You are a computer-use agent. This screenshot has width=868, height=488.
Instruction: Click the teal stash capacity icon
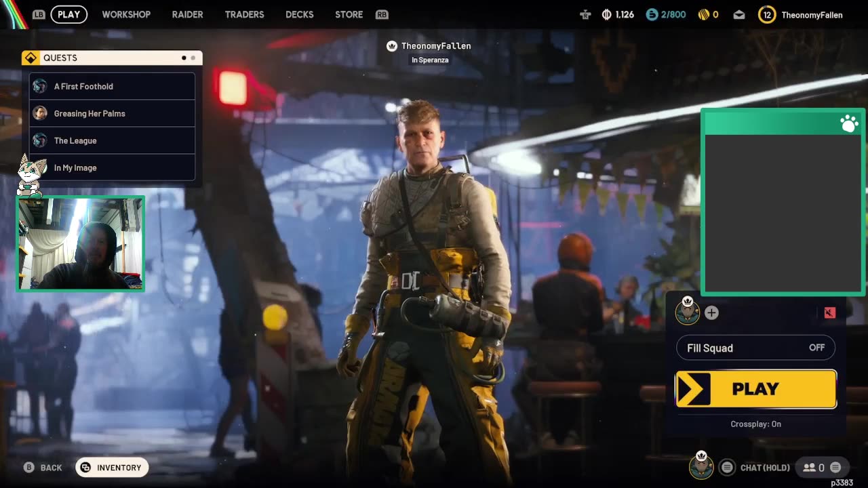(x=652, y=14)
